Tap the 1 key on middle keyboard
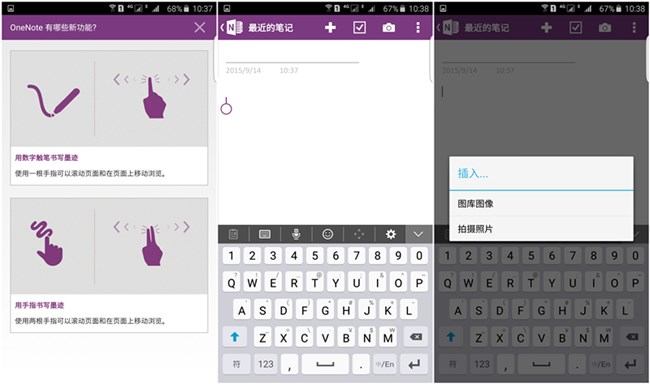650x384 pixels. point(231,256)
